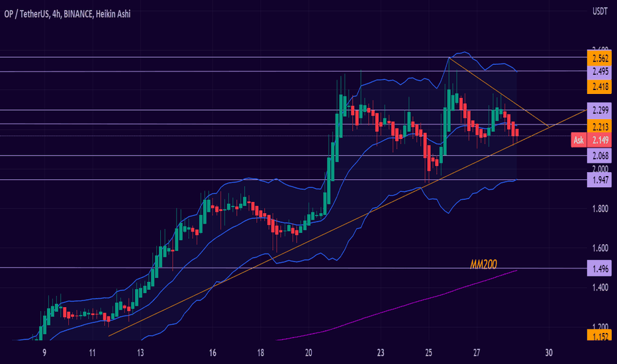The height and width of the screenshot is (364, 617).
Task: Click the 1.400 price axis value
Action: [600, 287]
